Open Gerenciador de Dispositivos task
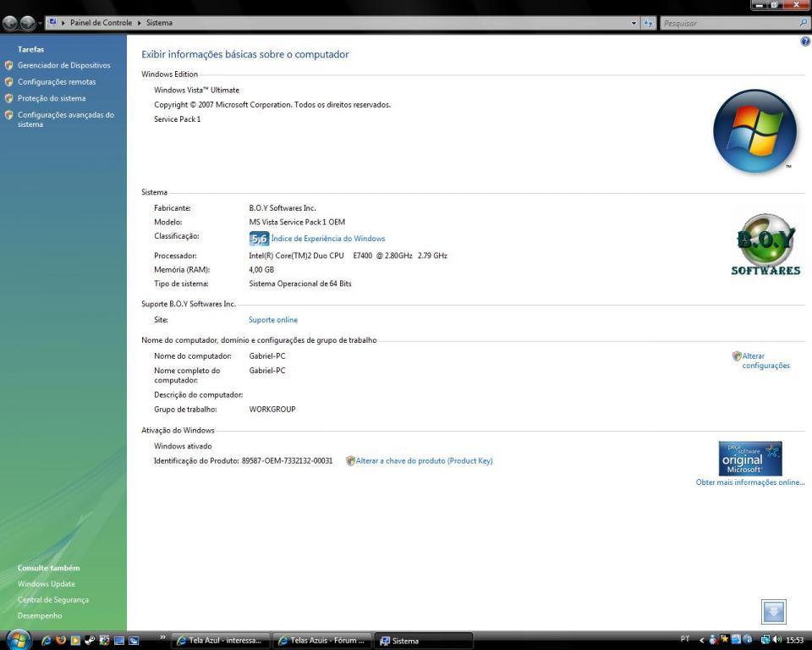812x650 pixels. pos(63,65)
